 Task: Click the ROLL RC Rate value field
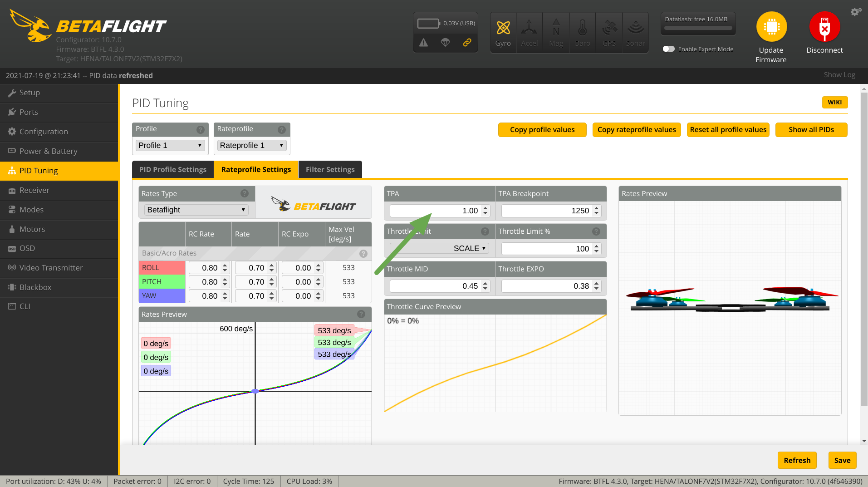click(x=205, y=268)
